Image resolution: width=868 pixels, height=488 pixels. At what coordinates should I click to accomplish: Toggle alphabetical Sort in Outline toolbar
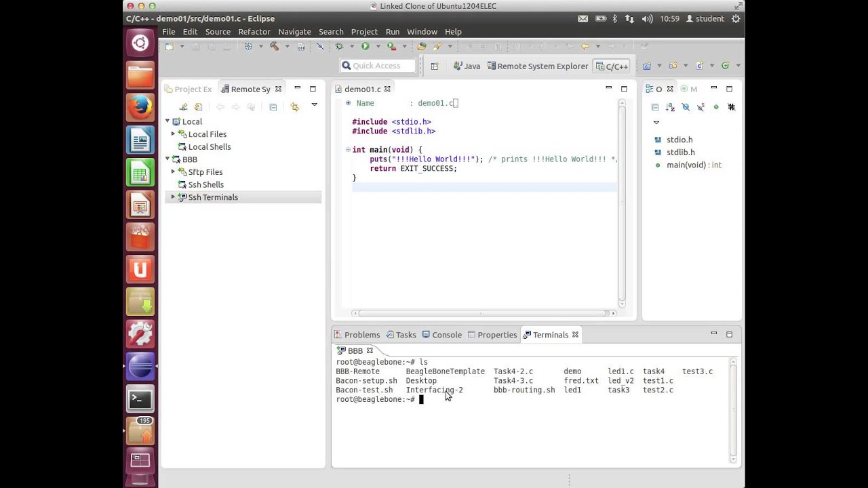coord(670,107)
